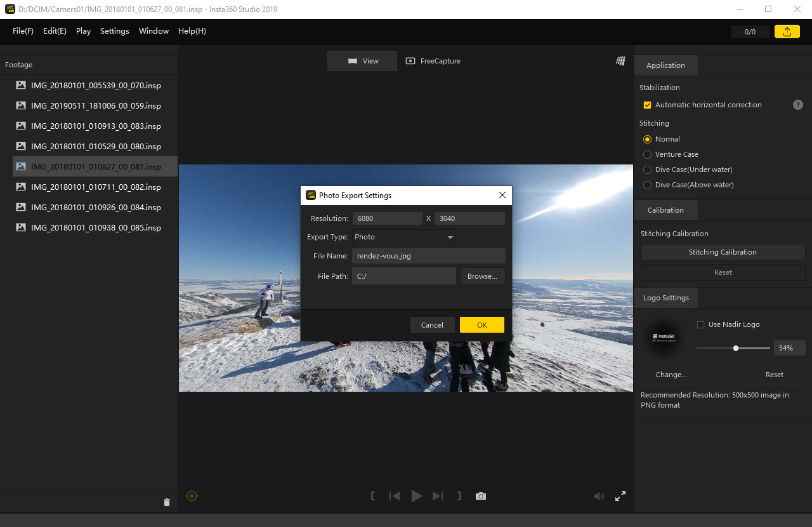Open the Edit(E) menu
812x527 pixels.
click(55, 31)
